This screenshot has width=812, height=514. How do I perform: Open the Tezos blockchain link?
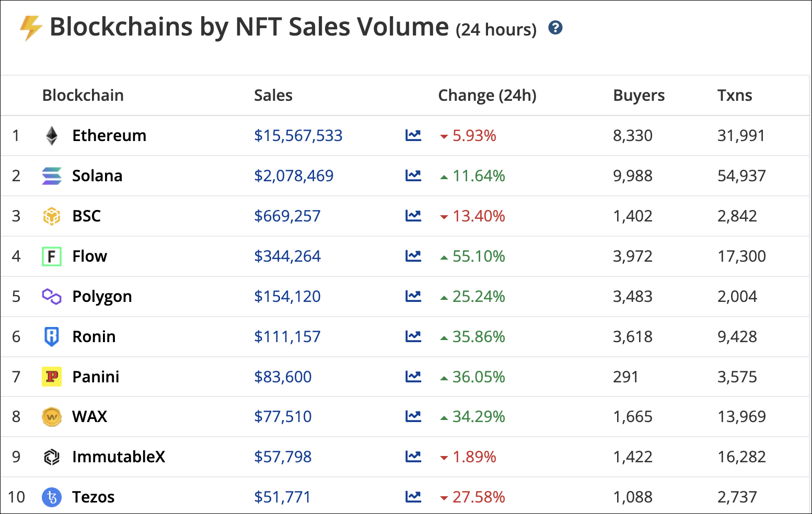[94, 497]
